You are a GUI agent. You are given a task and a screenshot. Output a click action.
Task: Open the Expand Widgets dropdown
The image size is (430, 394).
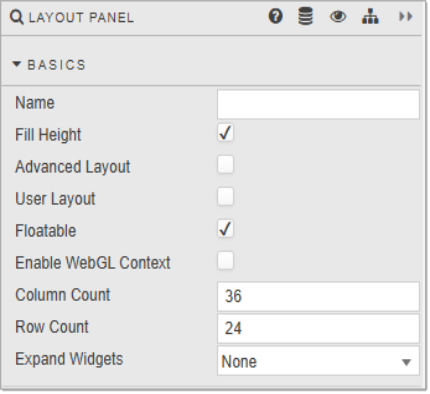pyautogui.click(x=318, y=361)
